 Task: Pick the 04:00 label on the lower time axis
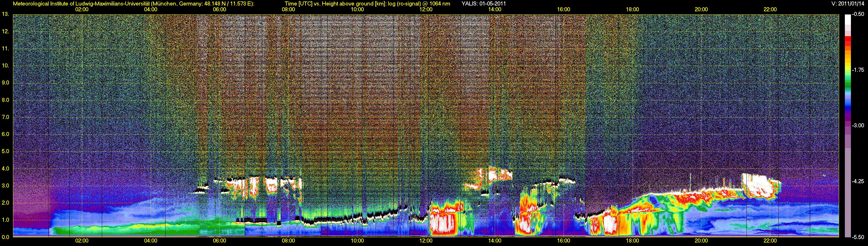click(151, 241)
